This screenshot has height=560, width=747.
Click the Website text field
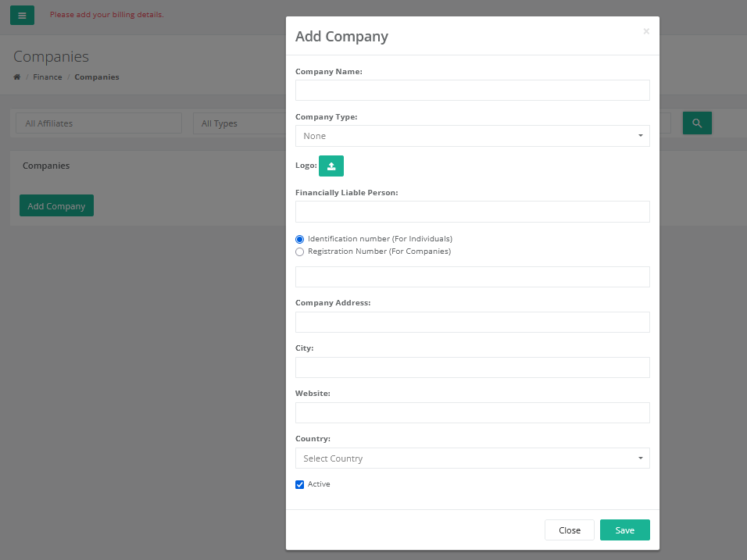(473, 413)
